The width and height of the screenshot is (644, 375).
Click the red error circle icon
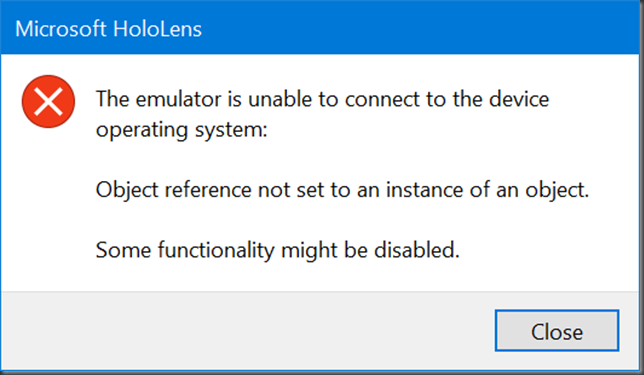(48, 101)
